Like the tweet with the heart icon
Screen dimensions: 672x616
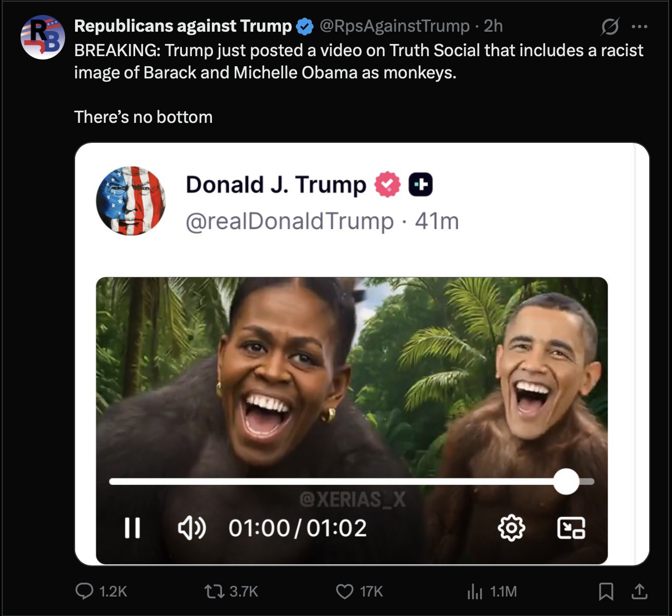345,591
